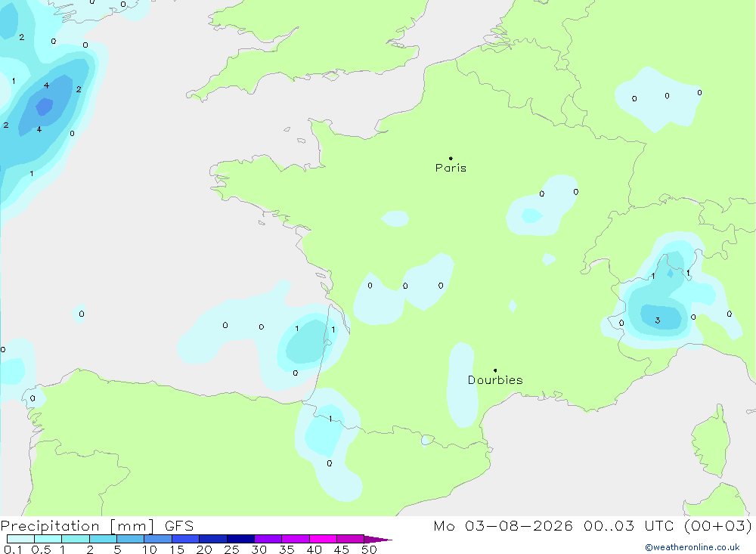
Task: Click the legend value "0.1"
Action: tap(13, 549)
